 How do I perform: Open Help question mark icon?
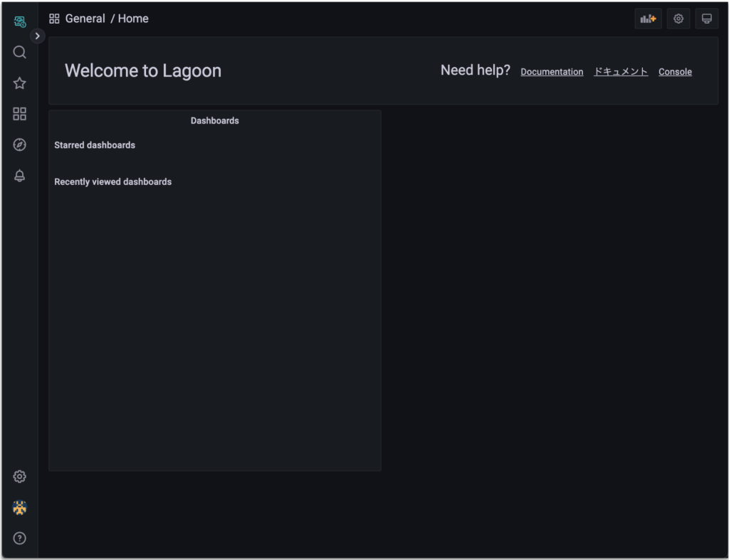[x=19, y=538]
